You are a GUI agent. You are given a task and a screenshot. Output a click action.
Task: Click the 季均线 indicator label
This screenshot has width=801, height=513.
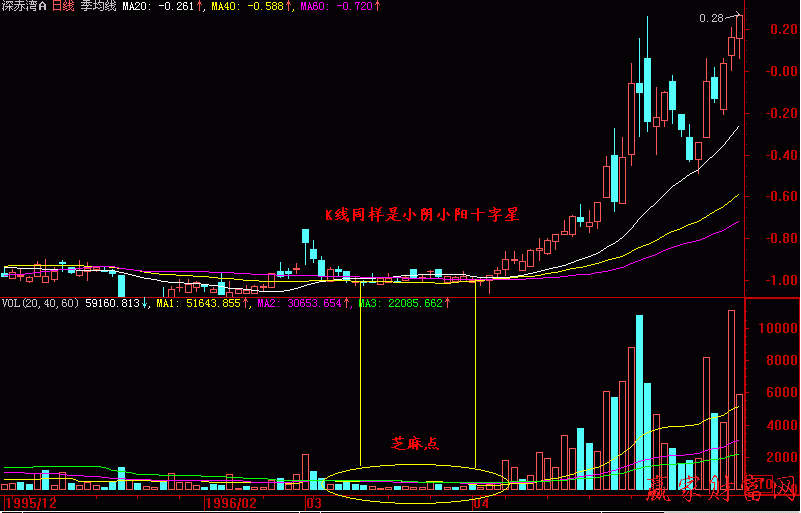[98, 6]
